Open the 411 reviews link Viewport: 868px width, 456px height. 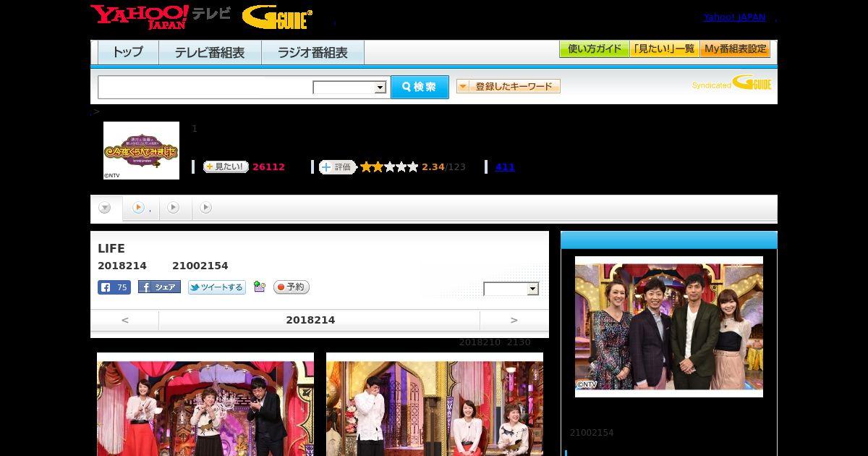(x=505, y=167)
